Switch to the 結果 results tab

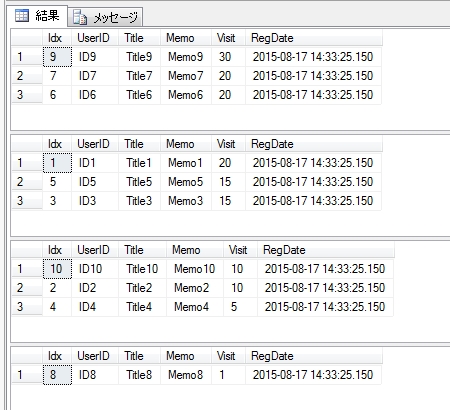(37, 16)
